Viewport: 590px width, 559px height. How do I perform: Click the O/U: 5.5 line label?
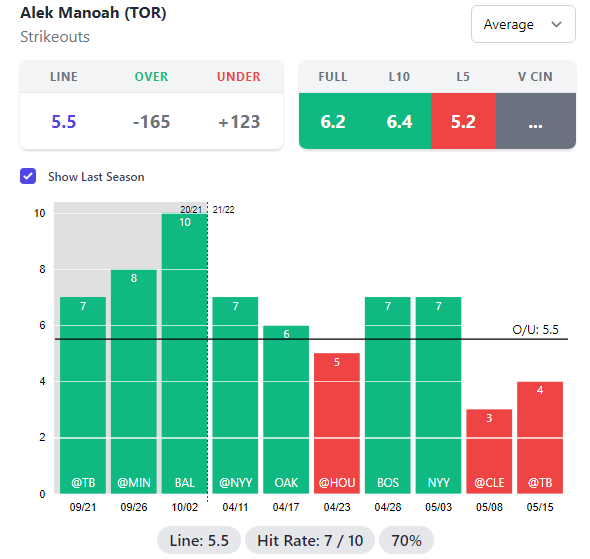point(535,330)
